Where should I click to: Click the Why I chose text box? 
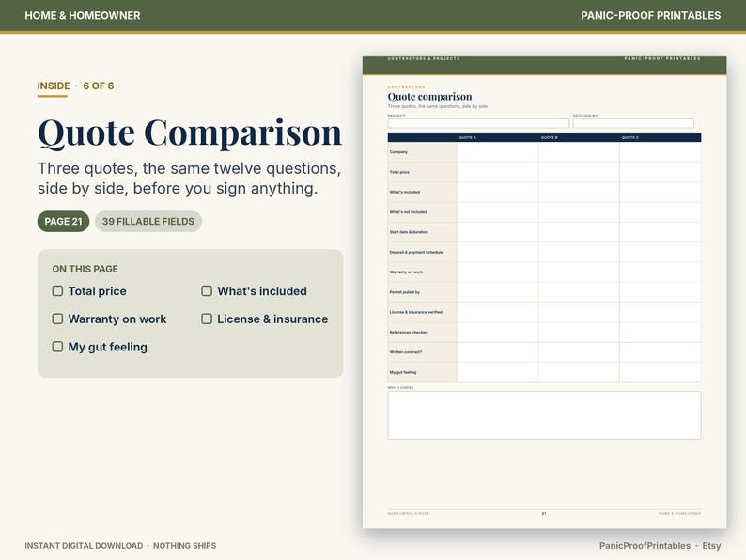pos(544,415)
